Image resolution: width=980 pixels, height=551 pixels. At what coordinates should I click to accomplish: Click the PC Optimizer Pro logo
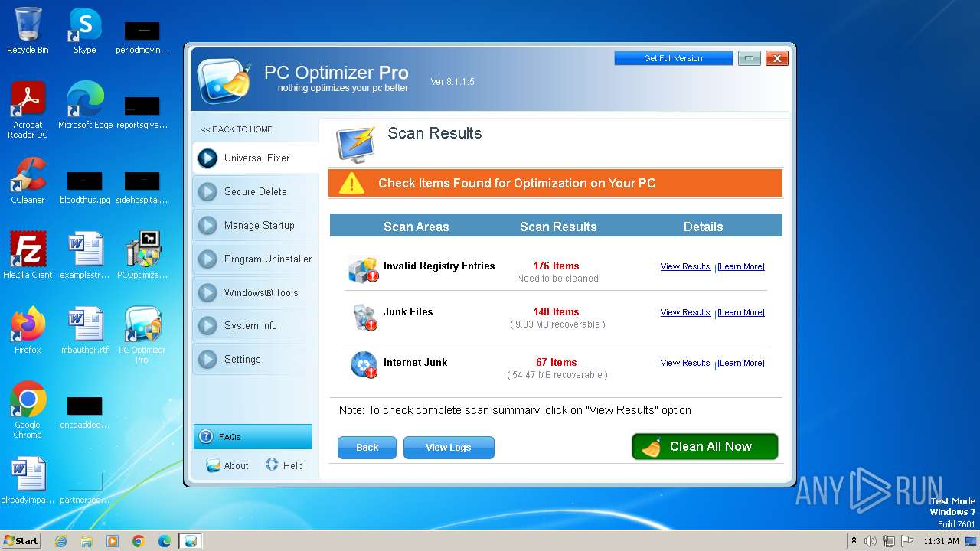(224, 80)
